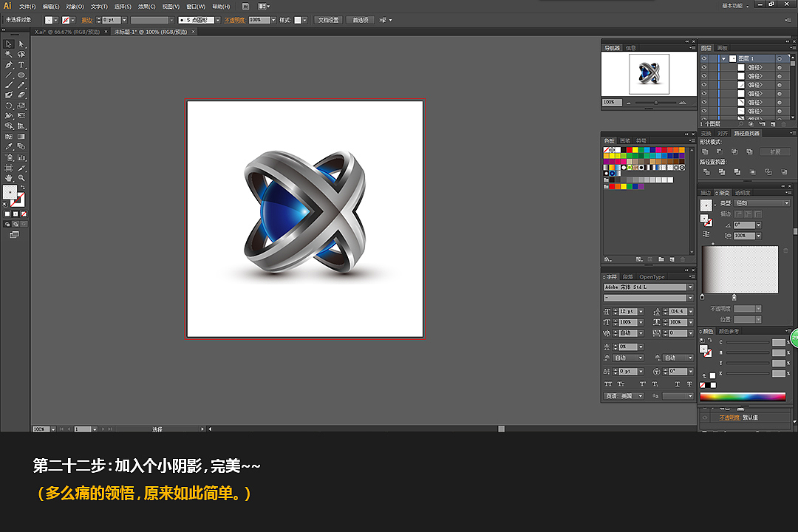
Task: Click the Superscript icon in Character panel
Action: pyautogui.click(x=642, y=384)
